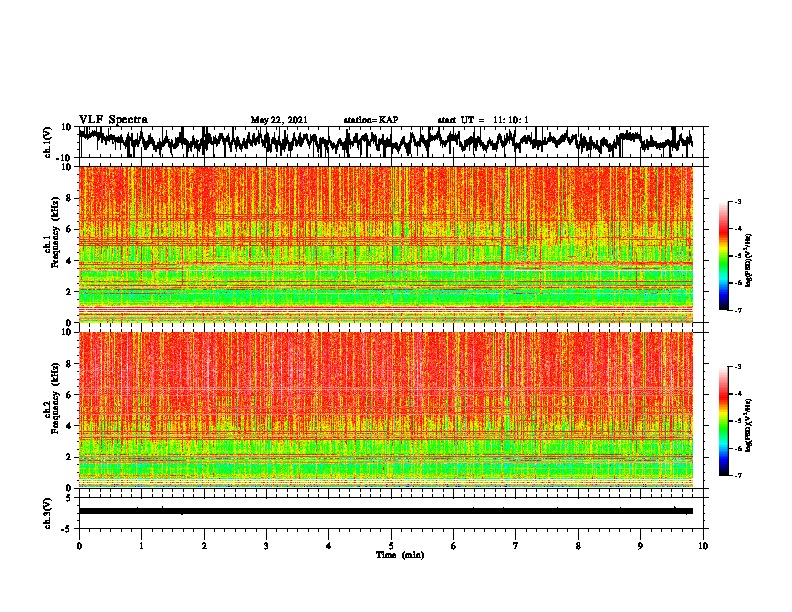792x612 pixels.
Task: Click the "ch.3(V)" axis label
Action: click(x=48, y=514)
